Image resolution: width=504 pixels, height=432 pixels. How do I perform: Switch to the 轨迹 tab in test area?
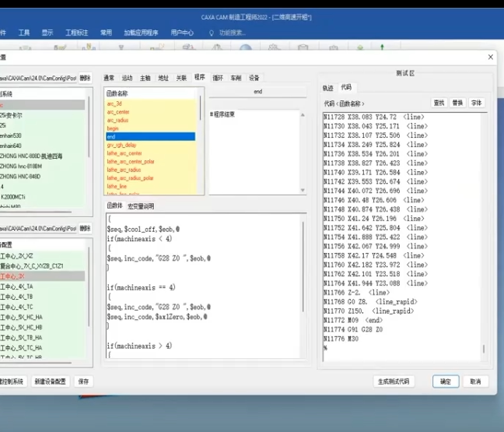pos(328,88)
